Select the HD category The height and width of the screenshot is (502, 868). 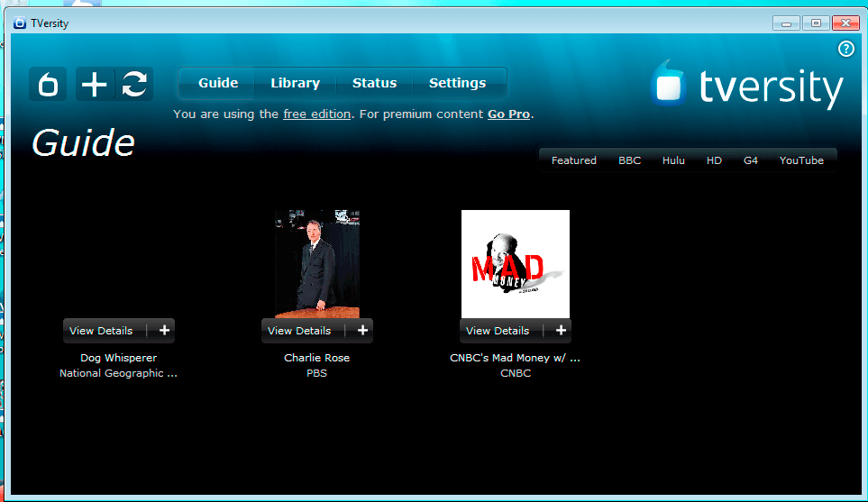point(714,160)
